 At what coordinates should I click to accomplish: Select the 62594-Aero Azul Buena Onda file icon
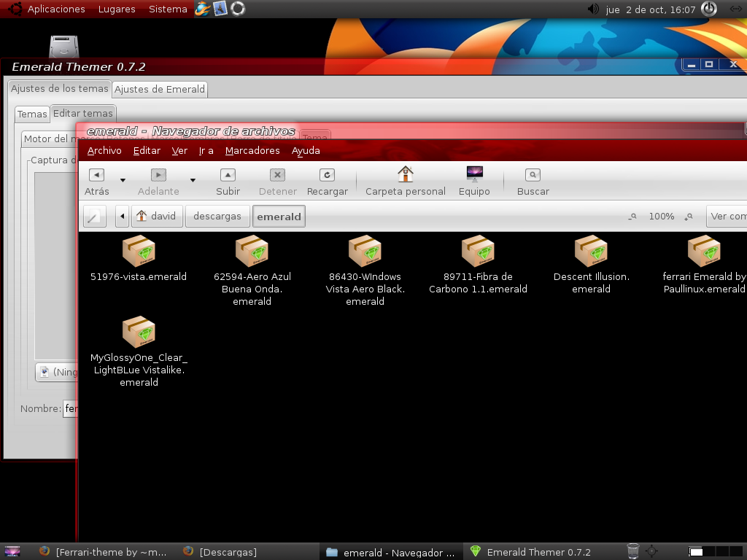pyautogui.click(x=252, y=251)
